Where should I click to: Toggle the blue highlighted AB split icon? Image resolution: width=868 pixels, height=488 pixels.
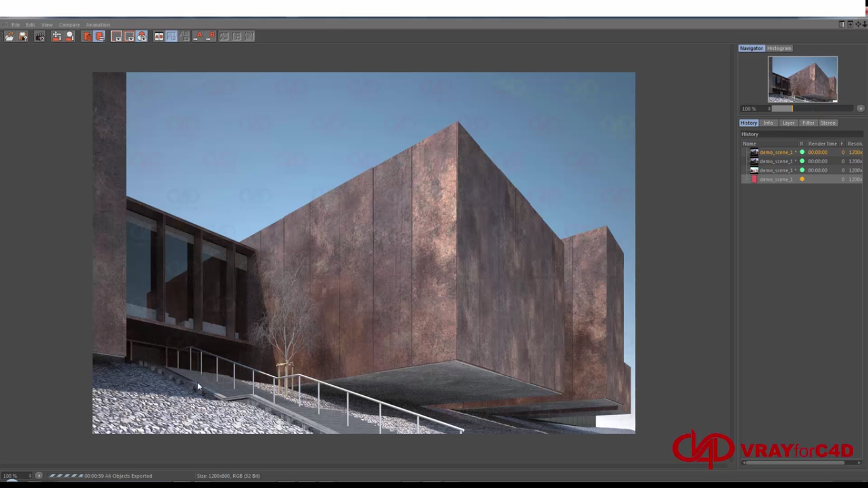pyautogui.click(x=172, y=36)
